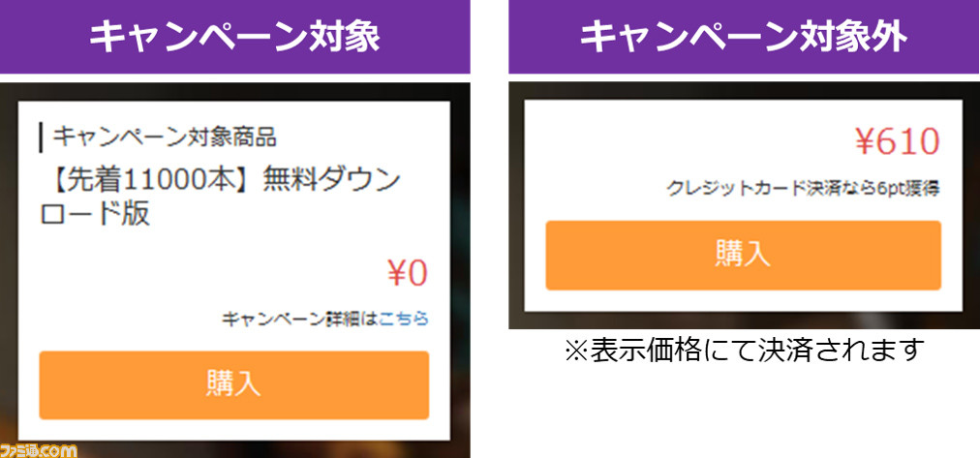The width and height of the screenshot is (980, 458).
Task: Click the 【先着11000本】無料ダウン title line
Action: point(219,181)
